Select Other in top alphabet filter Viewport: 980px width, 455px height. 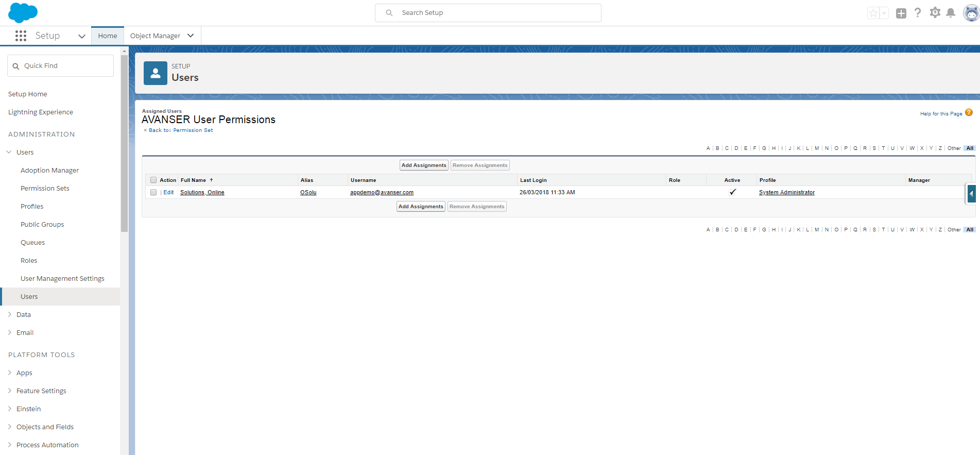(954, 148)
